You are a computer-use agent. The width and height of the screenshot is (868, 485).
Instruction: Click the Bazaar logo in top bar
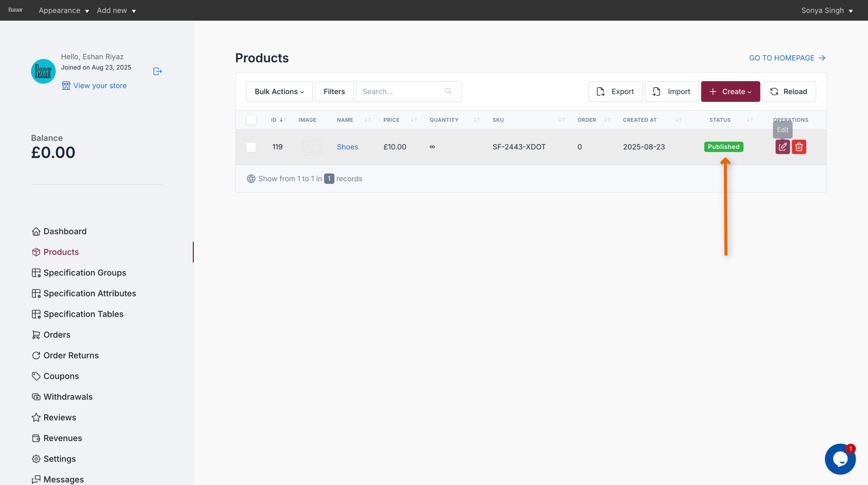pos(15,10)
